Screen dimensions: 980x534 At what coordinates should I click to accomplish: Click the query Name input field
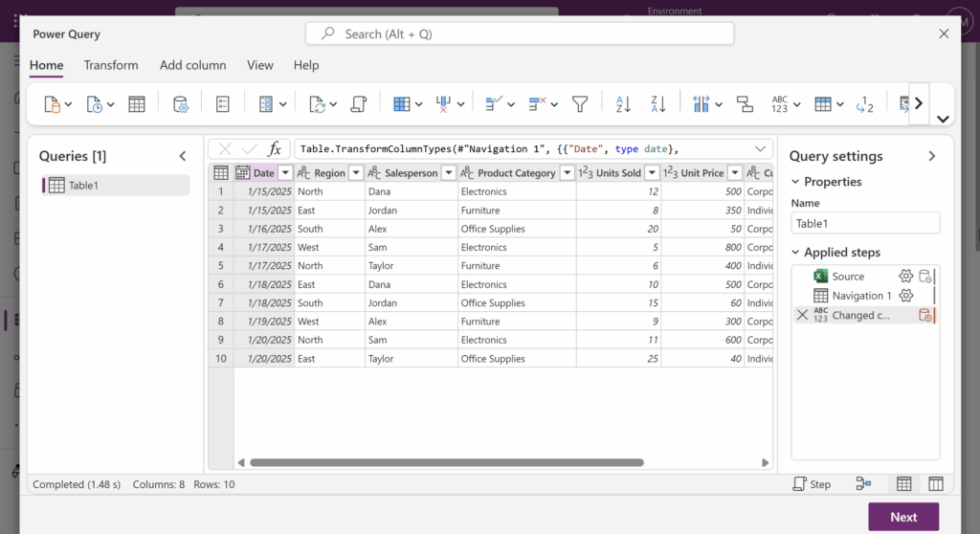click(x=865, y=223)
